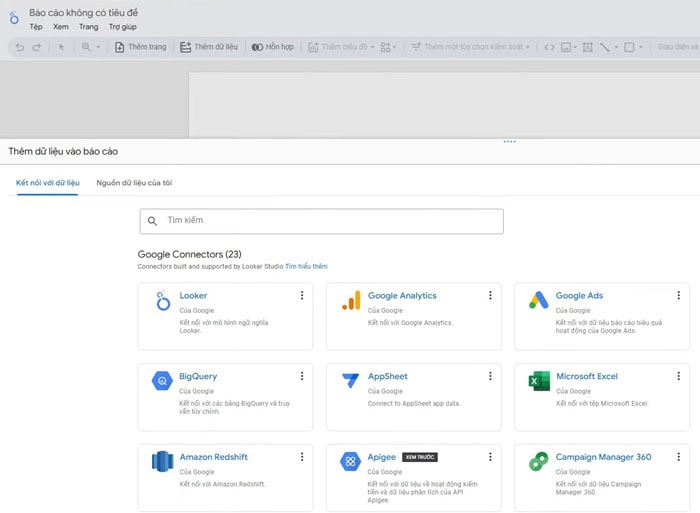Grab the panel resize dots handle
Screen dimensions: 700x513
[x=509, y=142]
